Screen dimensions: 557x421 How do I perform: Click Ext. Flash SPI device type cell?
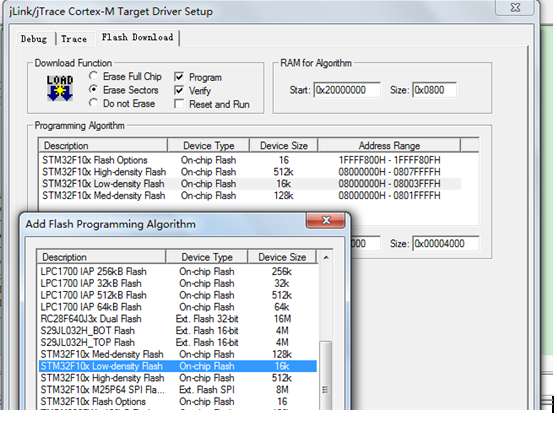pos(207,390)
